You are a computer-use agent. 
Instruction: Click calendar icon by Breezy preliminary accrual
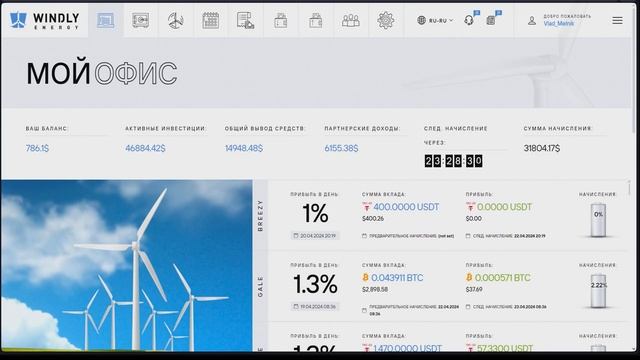[364, 236]
